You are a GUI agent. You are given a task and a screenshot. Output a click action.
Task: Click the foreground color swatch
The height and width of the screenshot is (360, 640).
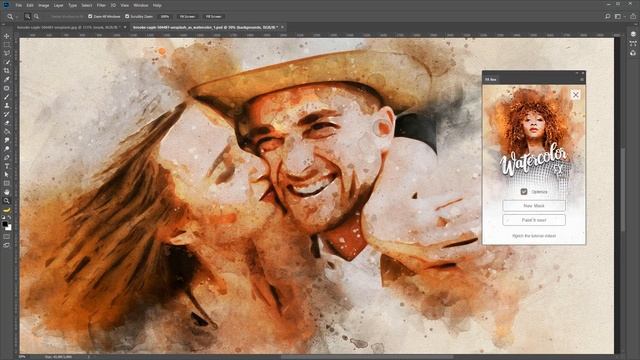[x=5, y=224]
